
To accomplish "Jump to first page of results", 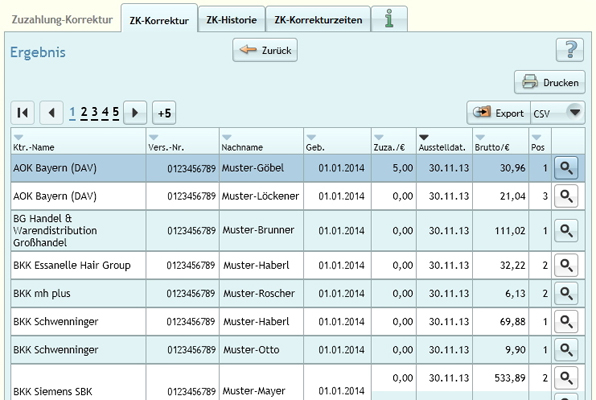I will click(x=22, y=113).
